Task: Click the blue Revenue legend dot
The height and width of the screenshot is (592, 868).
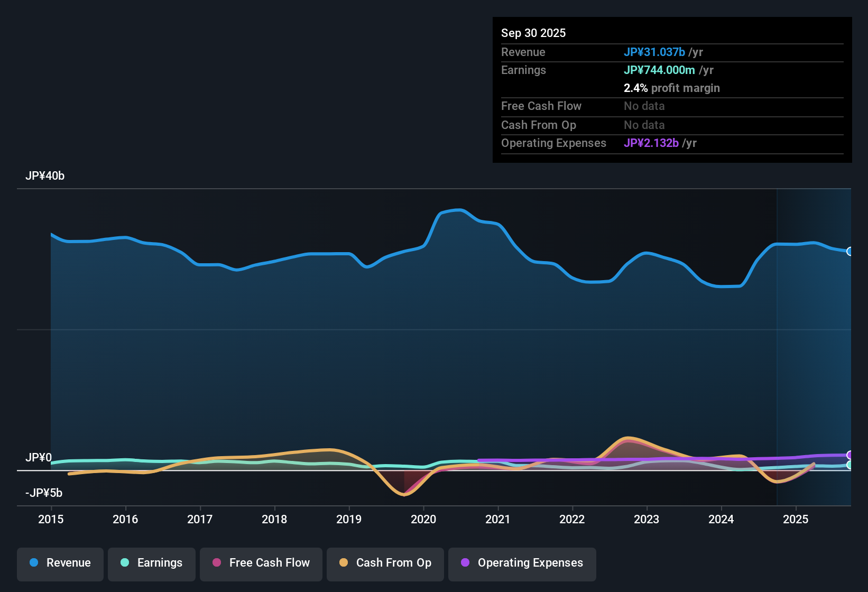Action: pyautogui.click(x=34, y=563)
